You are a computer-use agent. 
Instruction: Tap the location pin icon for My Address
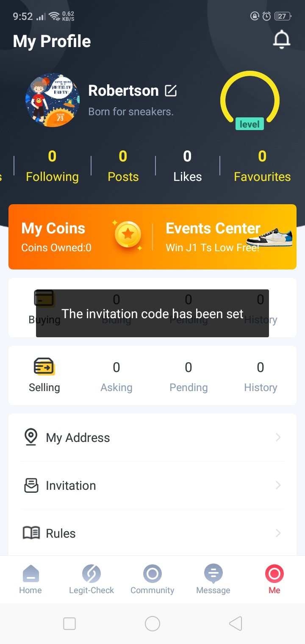[x=31, y=437]
